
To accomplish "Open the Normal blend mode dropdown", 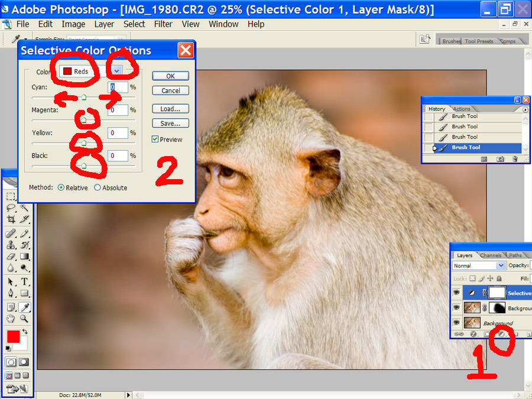I will 501,265.
